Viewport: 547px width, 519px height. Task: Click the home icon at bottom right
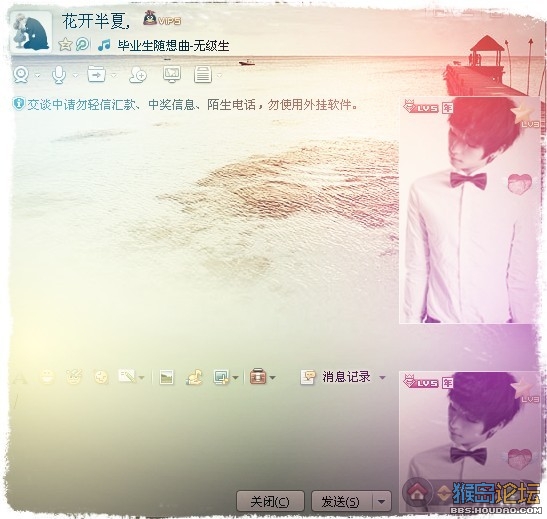417,492
